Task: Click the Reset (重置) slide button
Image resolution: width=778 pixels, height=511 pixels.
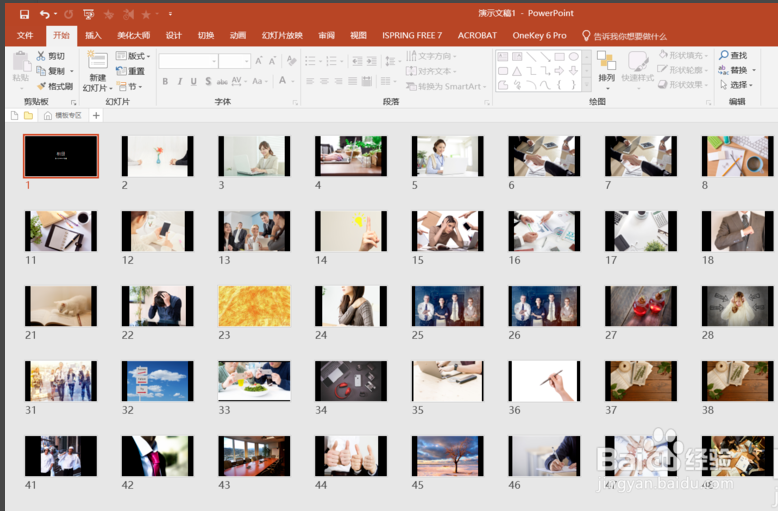Action: [x=130, y=71]
